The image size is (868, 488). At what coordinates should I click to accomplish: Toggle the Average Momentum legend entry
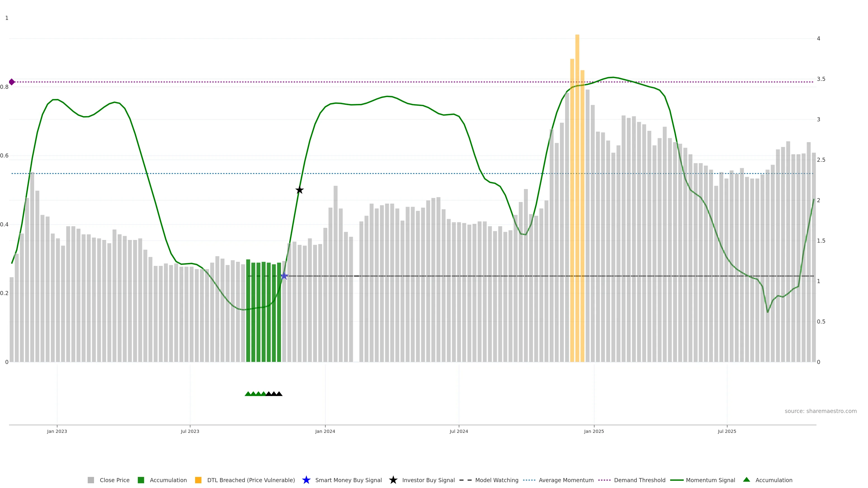[566, 480]
